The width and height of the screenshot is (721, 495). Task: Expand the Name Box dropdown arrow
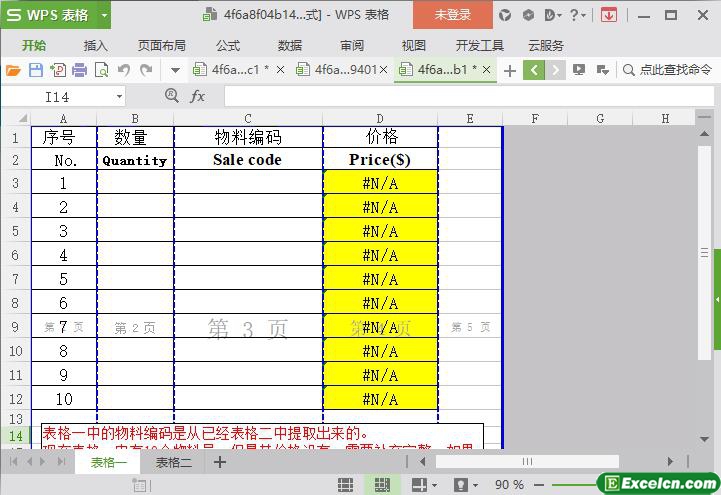[x=119, y=96]
